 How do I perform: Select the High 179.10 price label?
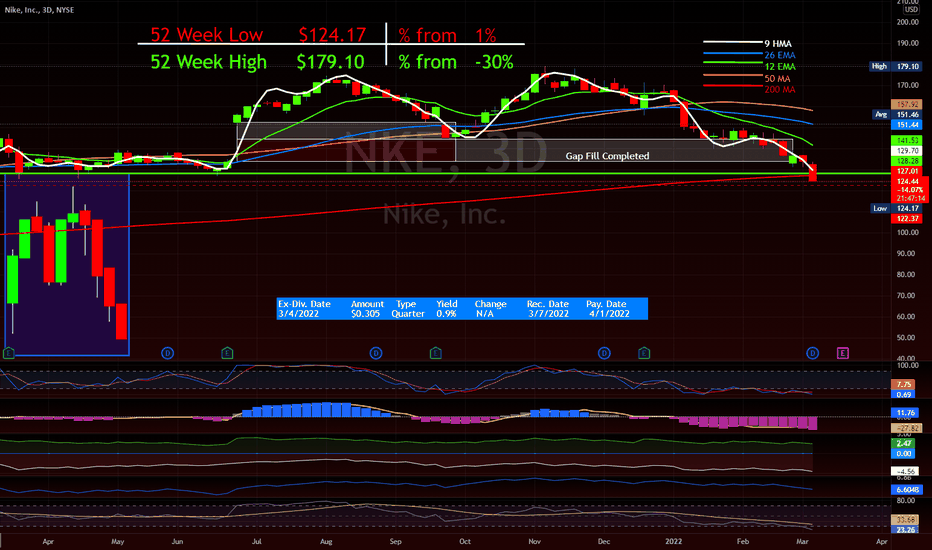pos(895,67)
